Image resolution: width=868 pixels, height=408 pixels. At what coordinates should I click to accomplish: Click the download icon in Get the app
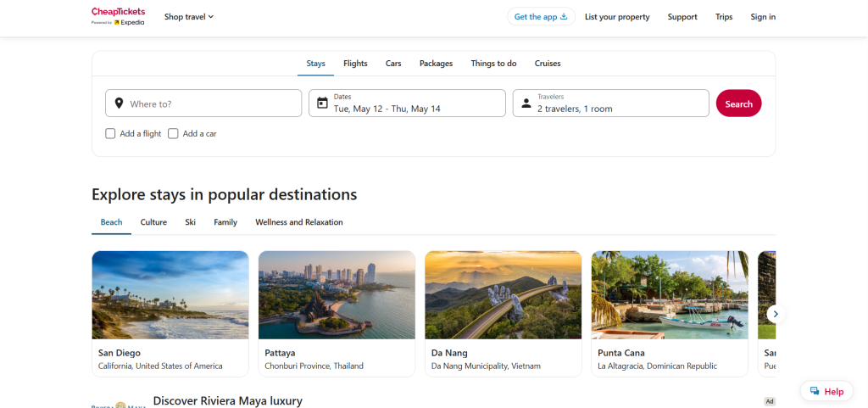click(564, 17)
